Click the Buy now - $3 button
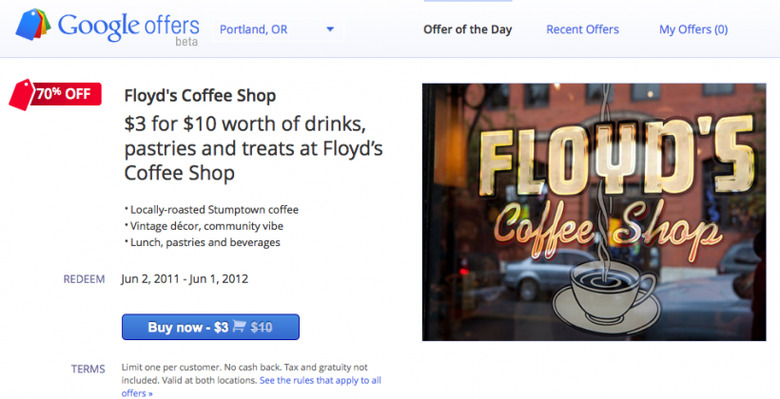The image size is (780, 399). [x=210, y=327]
